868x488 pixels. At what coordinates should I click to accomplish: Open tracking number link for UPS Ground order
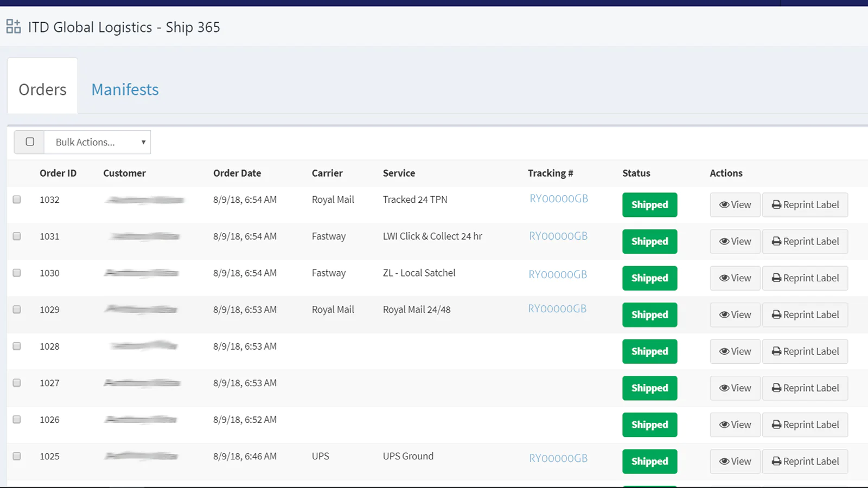tap(558, 459)
